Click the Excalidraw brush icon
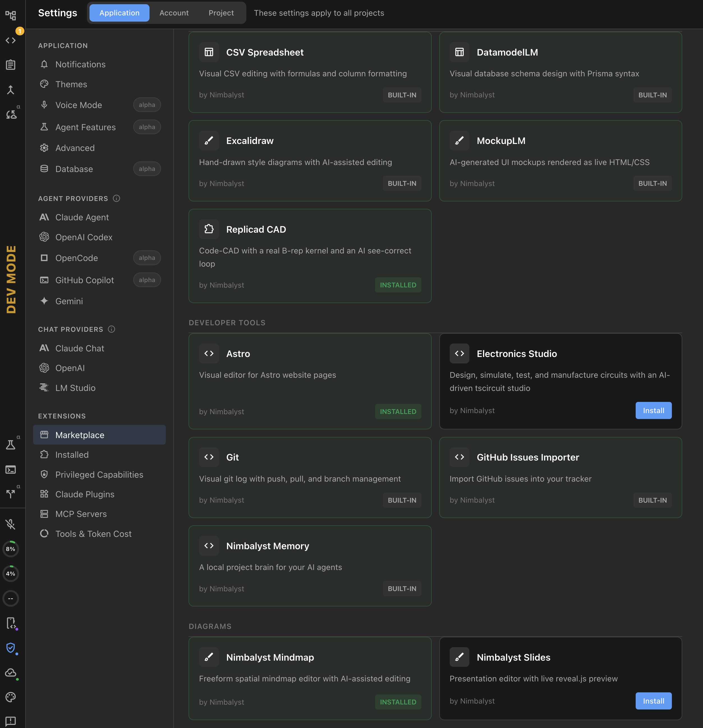The height and width of the screenshot is (728, 703). (209, 140)
